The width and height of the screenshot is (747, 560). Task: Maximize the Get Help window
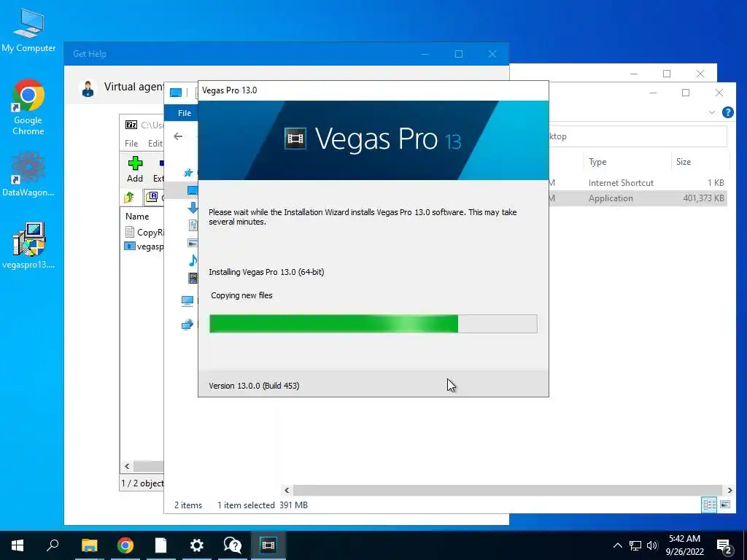[x=458, y=54]
